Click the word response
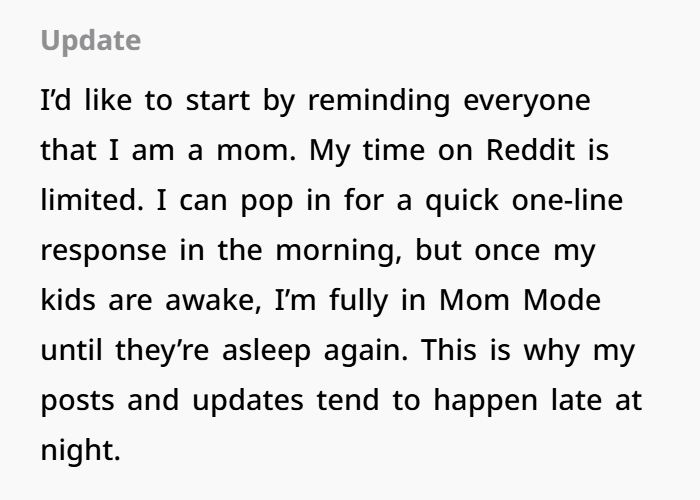The image size is (700, 500). coord(104,252)
